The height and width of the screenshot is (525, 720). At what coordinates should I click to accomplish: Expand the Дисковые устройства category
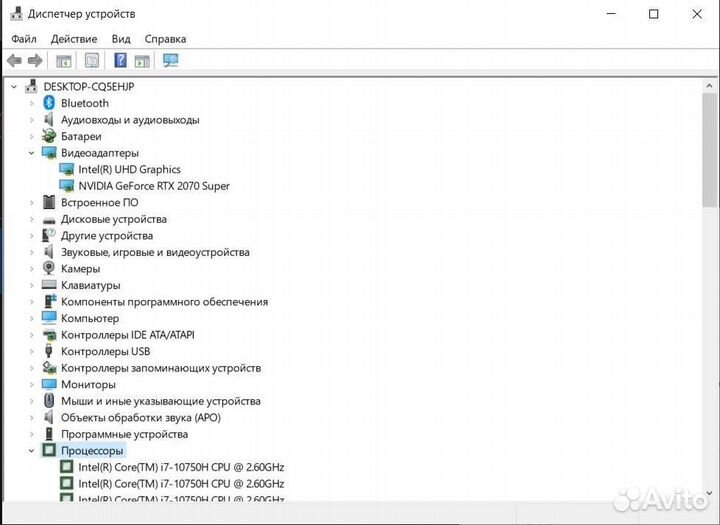point(32,219)
